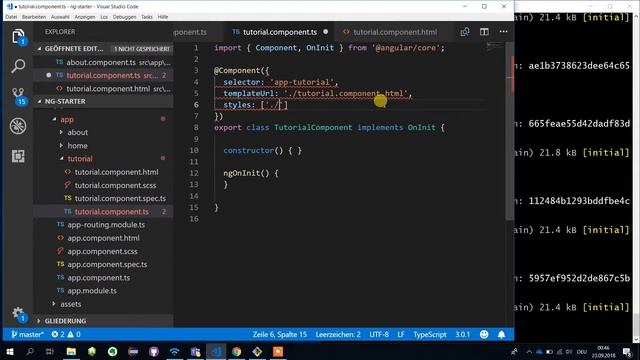Collapse the app folder
The image size is (640, 360).
[x=54, y=119]
